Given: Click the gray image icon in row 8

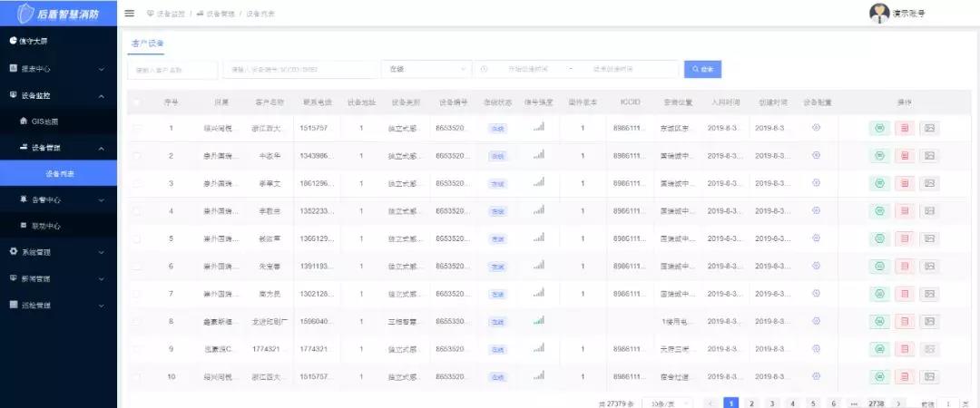Looking at the screenshot, I should tap(929, 321).
